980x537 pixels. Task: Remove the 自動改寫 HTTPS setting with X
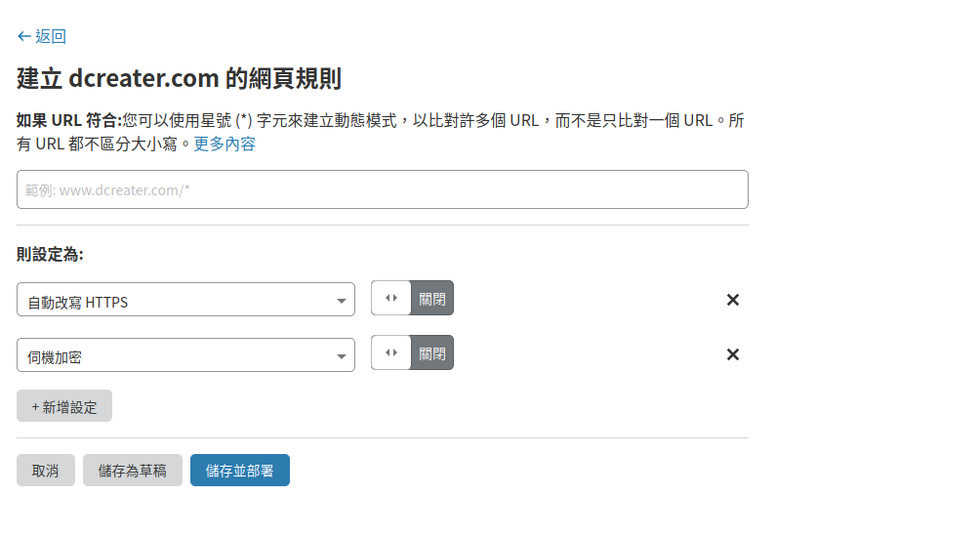733,300
